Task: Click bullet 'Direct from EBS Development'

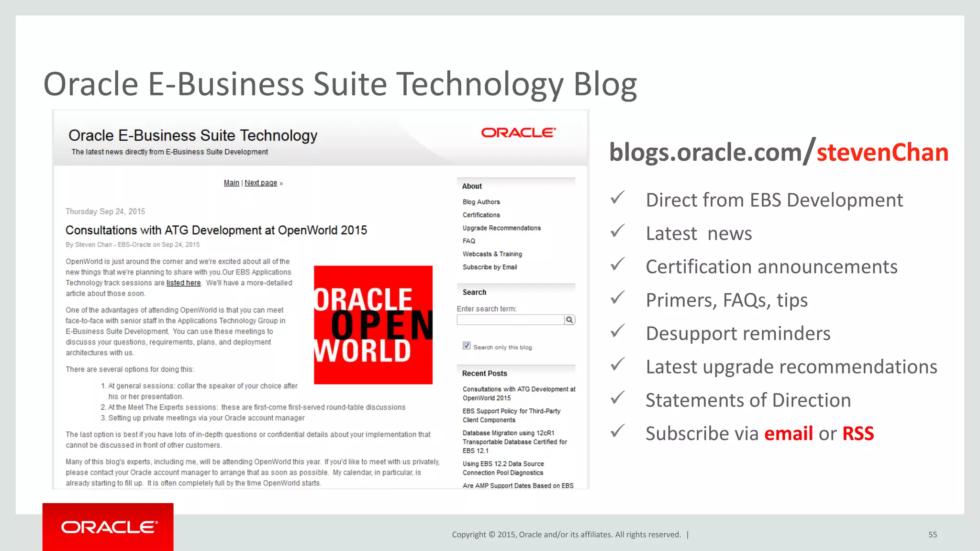Action: pos(774,200)
